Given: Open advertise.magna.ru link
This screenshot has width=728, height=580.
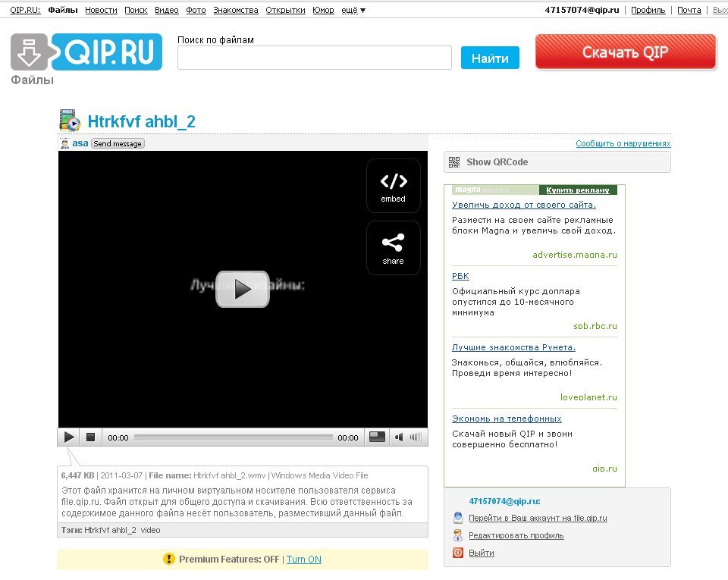Looking at the screenshot, I should tap(575, 255).
